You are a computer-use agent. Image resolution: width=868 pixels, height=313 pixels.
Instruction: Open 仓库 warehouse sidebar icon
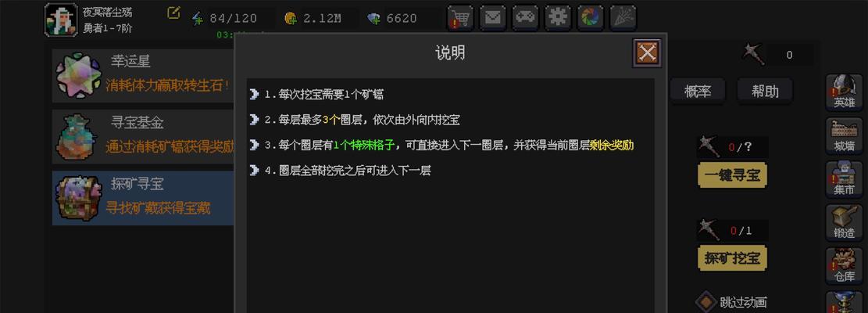pos(845,266)
